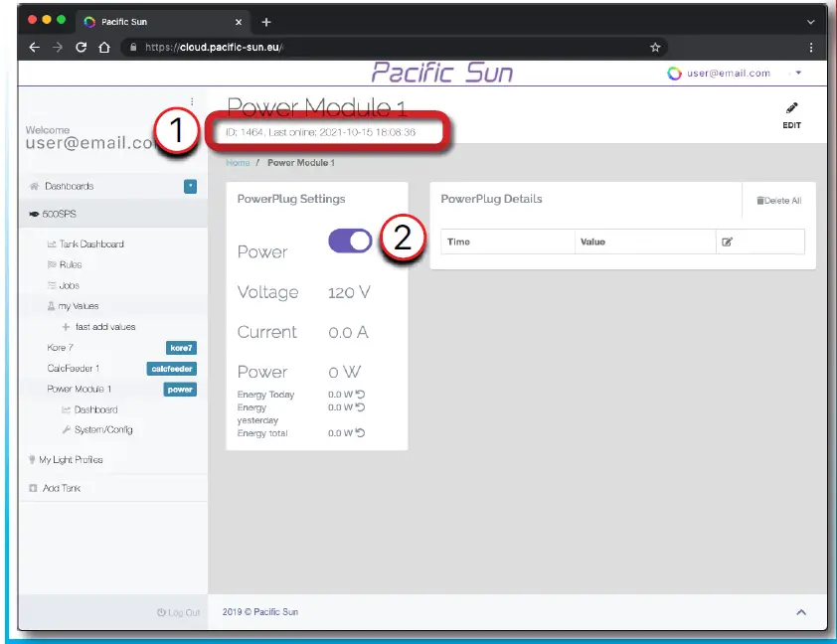Open my Values in sidebar

tap(79, 306)
